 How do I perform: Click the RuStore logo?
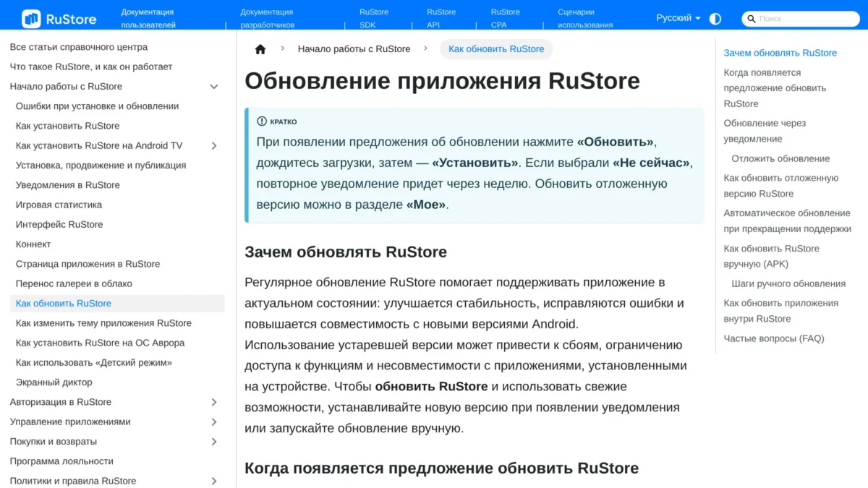(x=59, y=19)
